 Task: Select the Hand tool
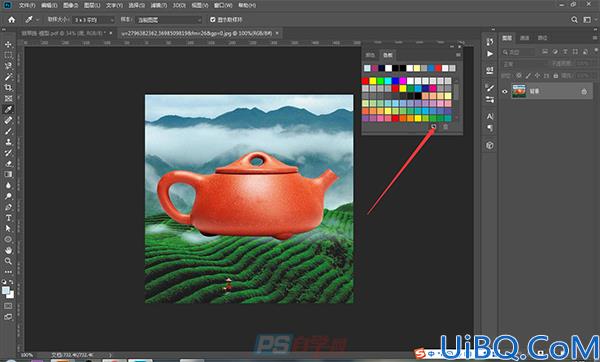[8, 250]
